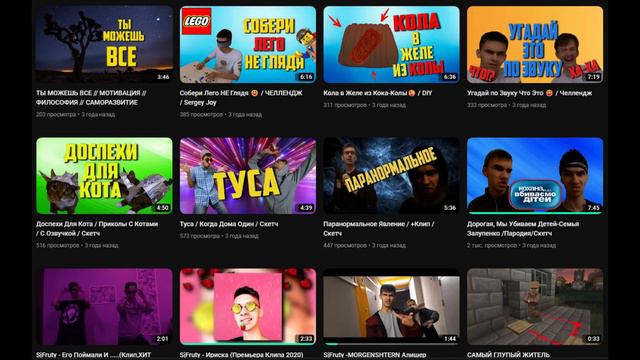Click the 2:01 duration badge
The width and height of the screenshot is (640, 360).
click(163, 339)
